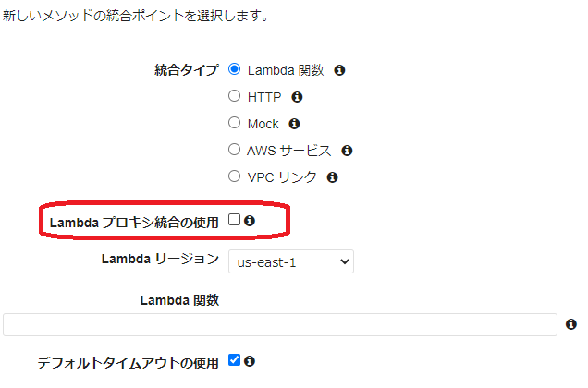The width and height of the screenshot is (588, 388).
Task: Open Lambda リージョン us-east-1 dropdown
Action: 290,261
